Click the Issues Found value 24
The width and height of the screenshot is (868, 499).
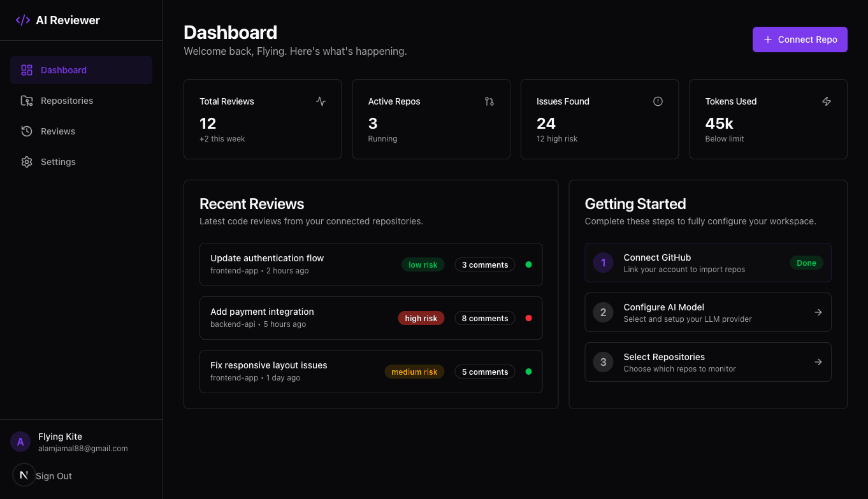(x=546, y=123)
